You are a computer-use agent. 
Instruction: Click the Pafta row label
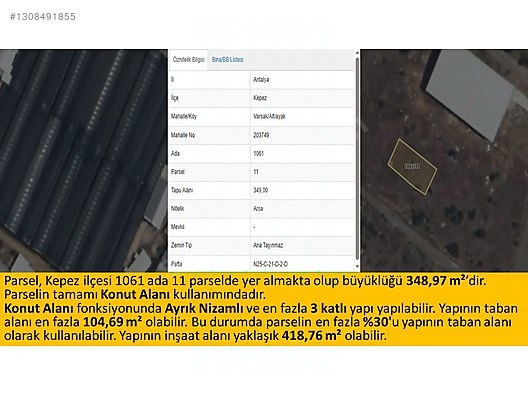176,264
